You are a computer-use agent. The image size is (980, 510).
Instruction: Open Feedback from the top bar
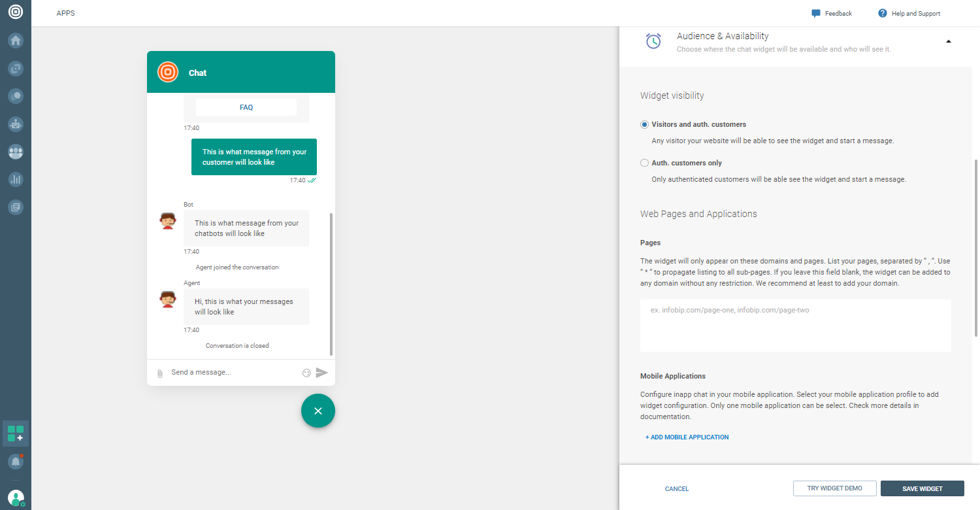coord(831,13)
